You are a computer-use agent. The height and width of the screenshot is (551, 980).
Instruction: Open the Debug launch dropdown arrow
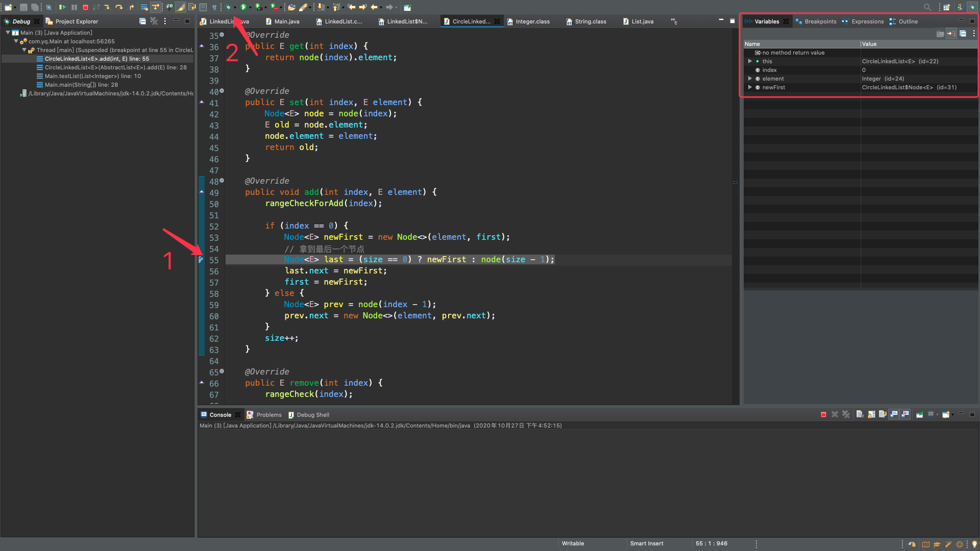click(x=235, y=7)
